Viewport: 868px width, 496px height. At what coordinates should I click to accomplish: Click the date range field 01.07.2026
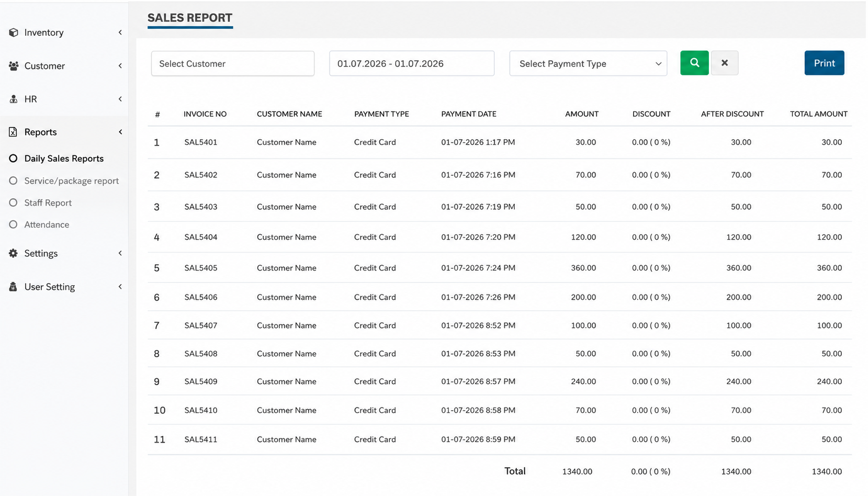tap(412, 63)
